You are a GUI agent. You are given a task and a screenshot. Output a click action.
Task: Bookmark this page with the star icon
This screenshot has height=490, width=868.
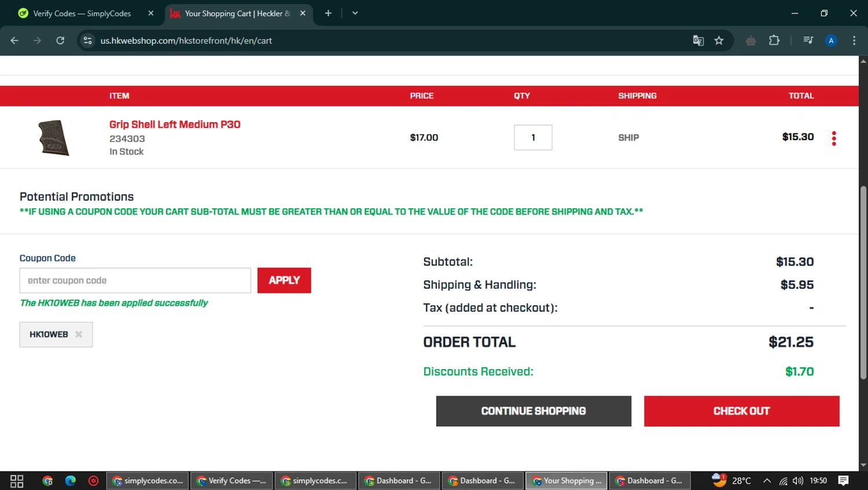(719, 40)
